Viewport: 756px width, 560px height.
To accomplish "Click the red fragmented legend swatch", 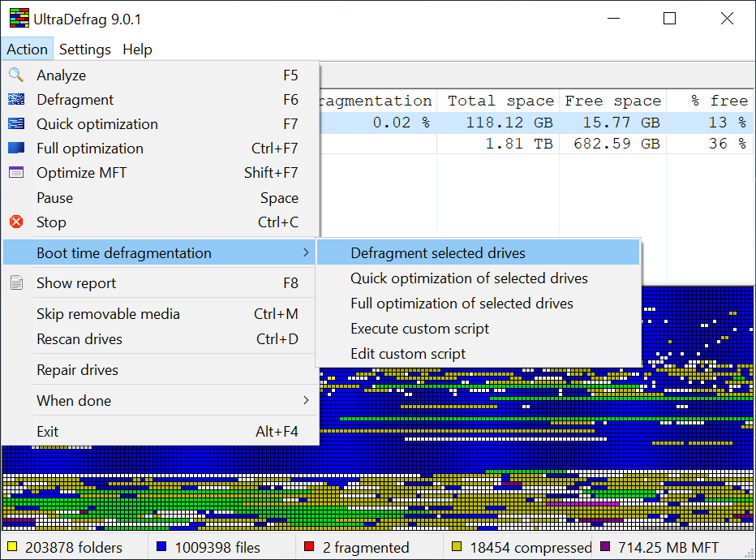I will click(x=308, y=547).
